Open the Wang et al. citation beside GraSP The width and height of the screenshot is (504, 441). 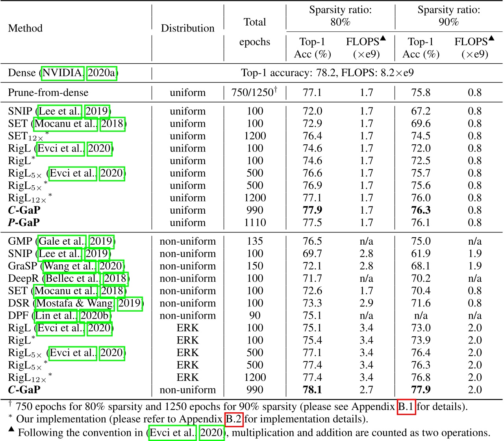(x=70, y=266)
